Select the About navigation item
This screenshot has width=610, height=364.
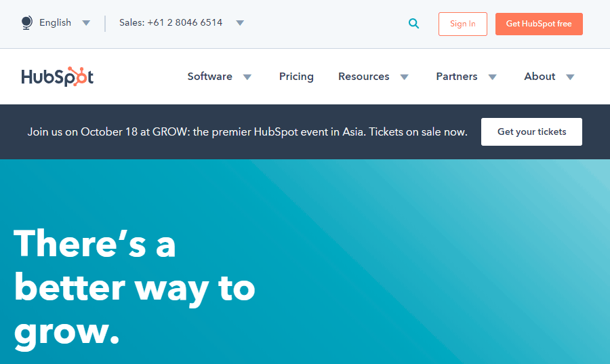[540, 76]
